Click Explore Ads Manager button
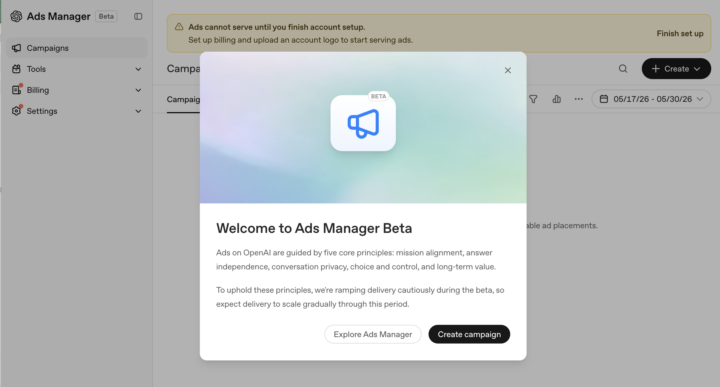This screenshot has height=387, width=720. 372,334
